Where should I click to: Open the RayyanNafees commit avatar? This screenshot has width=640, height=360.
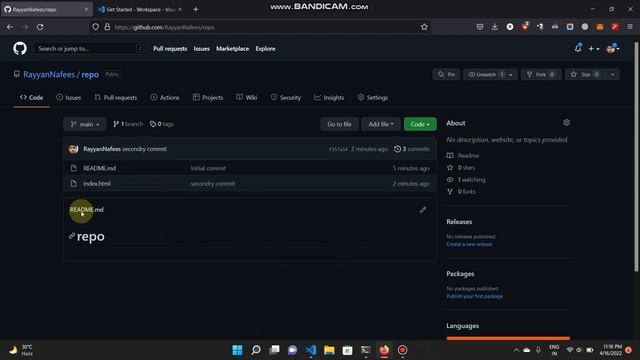pyautogui.click(x=73, y=149)
